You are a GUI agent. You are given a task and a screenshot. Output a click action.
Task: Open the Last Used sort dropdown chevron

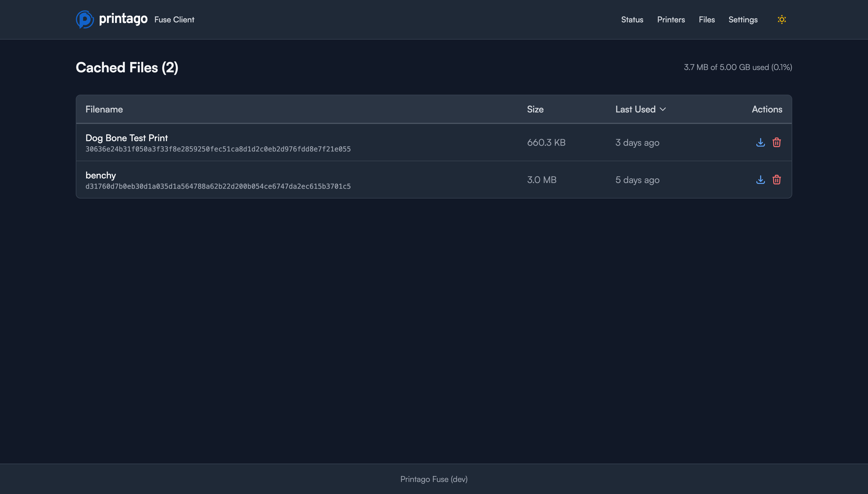point(663,109)
